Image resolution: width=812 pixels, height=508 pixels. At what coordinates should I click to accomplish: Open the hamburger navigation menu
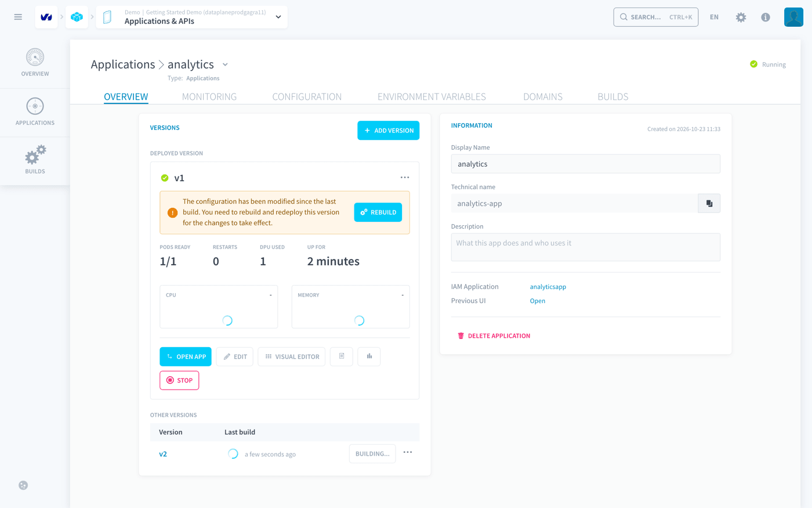click(x=18, y=17)
